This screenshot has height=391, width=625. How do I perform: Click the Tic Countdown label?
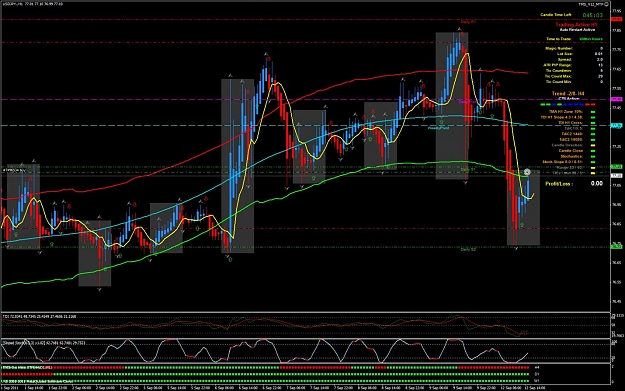(x=558, y=71)
